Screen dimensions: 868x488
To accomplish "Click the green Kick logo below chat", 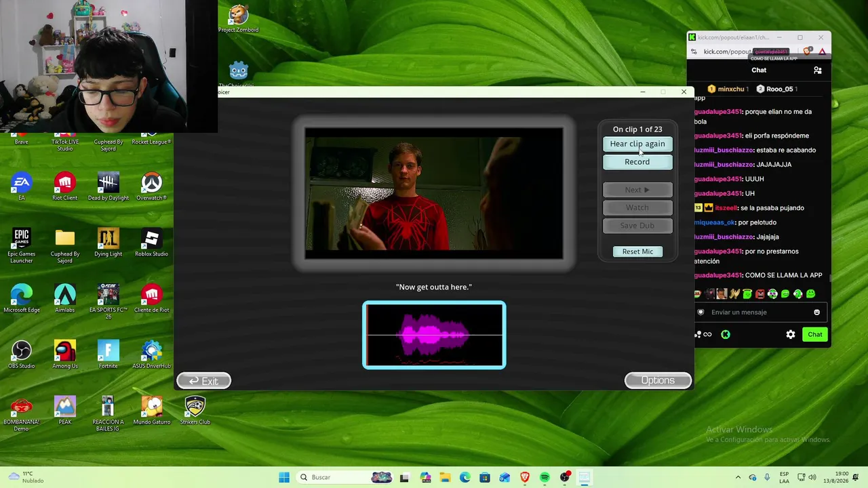I will click(726, 334).
